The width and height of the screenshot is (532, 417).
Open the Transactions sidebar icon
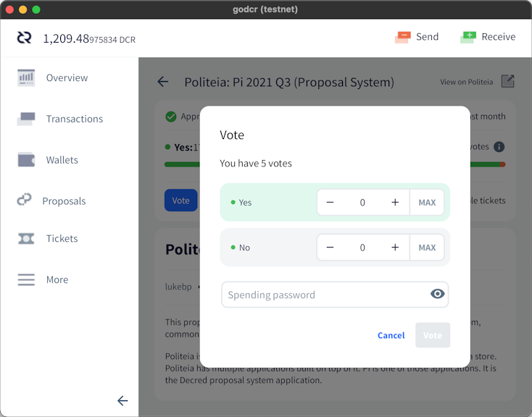click(x=26, y=119)
